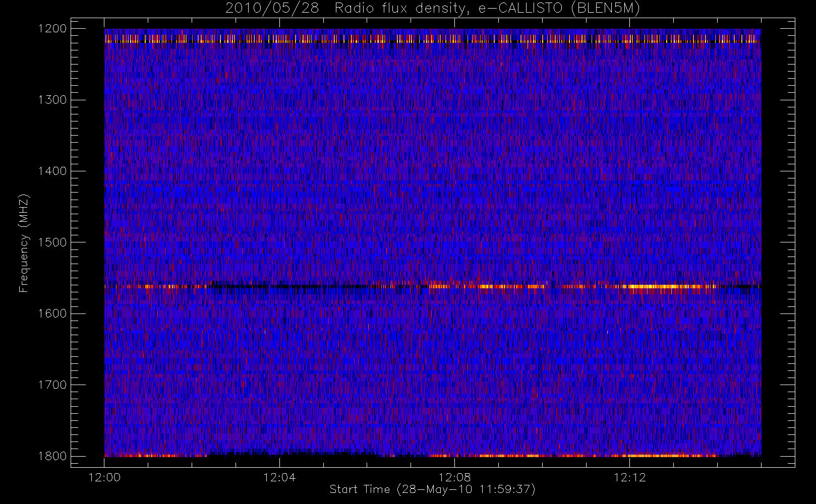This screenshot has height=504, width=816.
Task: Click the 1600 frequency tick label
Action: pos(52,313)
